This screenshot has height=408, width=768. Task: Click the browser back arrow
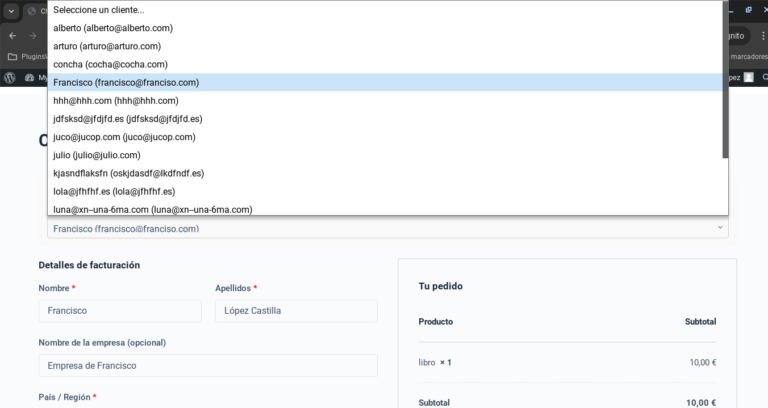pyautogui.click(x=13, y=36)
